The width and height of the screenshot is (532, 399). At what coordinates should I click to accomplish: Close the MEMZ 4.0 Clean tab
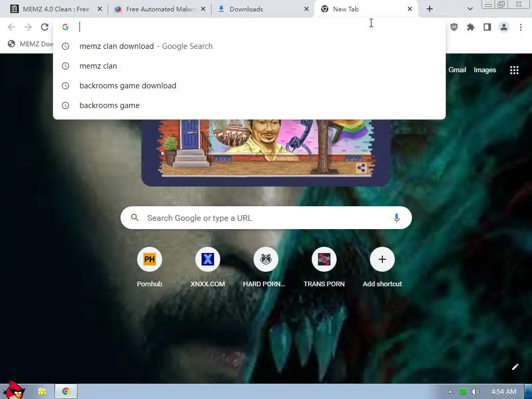(x=100, y=9)
